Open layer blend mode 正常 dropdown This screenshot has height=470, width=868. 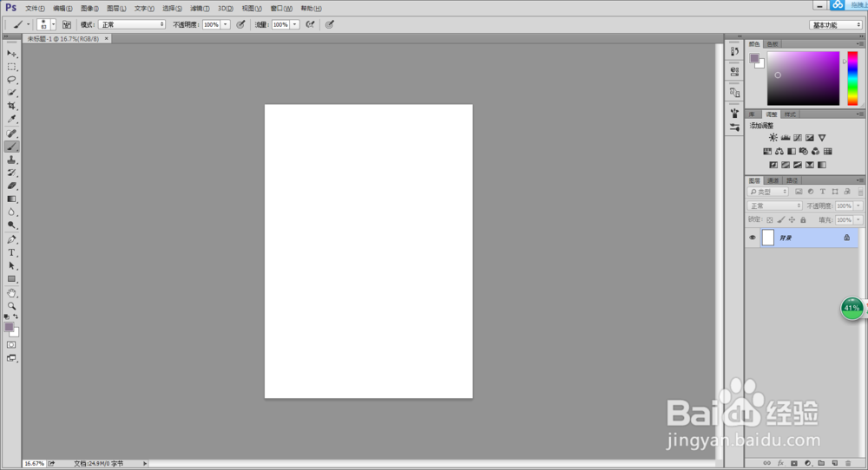pos(774,206)
